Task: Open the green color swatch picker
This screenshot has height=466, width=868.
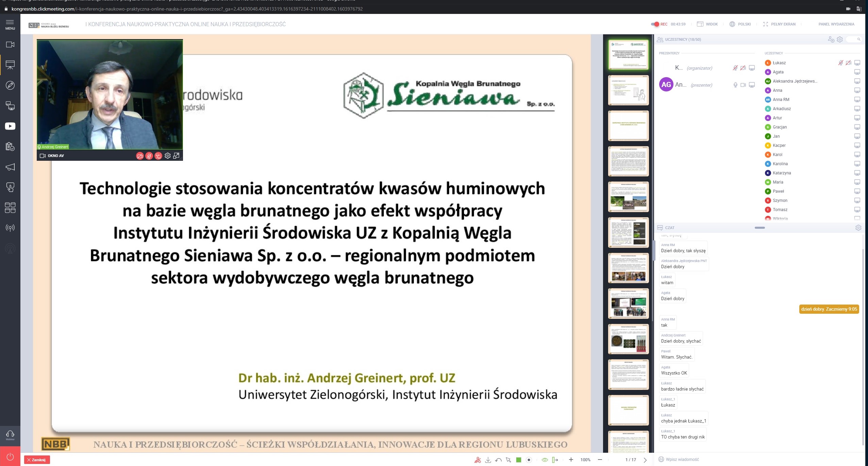Action: coord(519,460)
